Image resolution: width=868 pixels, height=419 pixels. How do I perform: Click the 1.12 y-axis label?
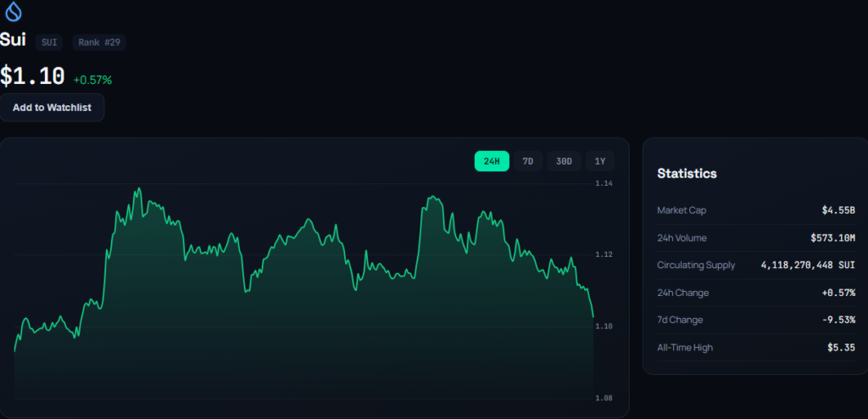[604, 254]
